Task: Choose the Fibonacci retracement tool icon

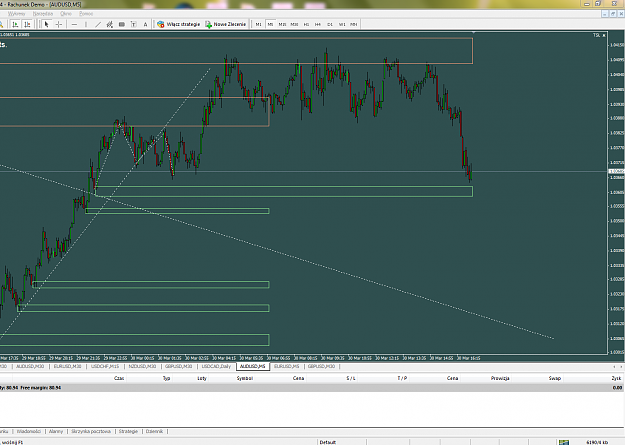Action: (122, 24)
